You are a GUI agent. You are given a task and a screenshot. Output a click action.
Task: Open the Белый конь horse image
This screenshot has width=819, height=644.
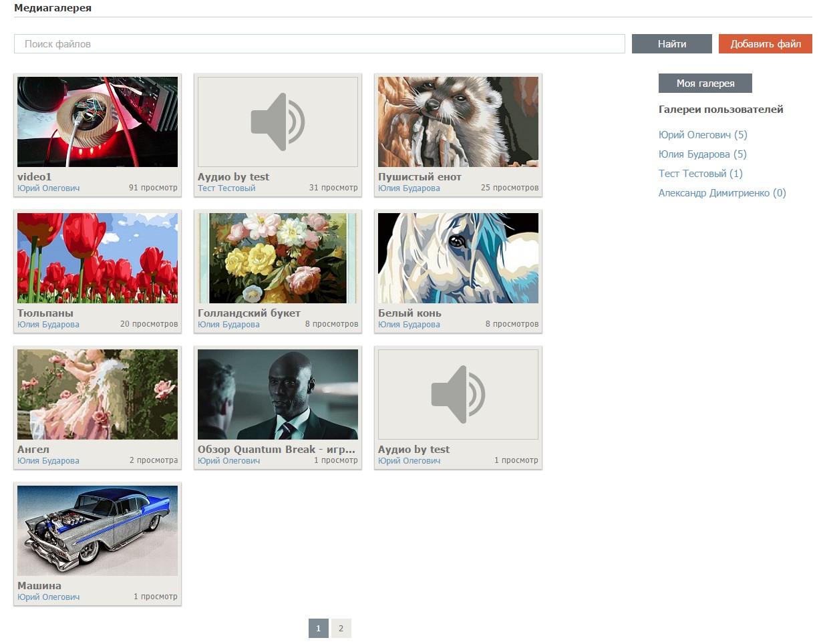coord(458,258)
